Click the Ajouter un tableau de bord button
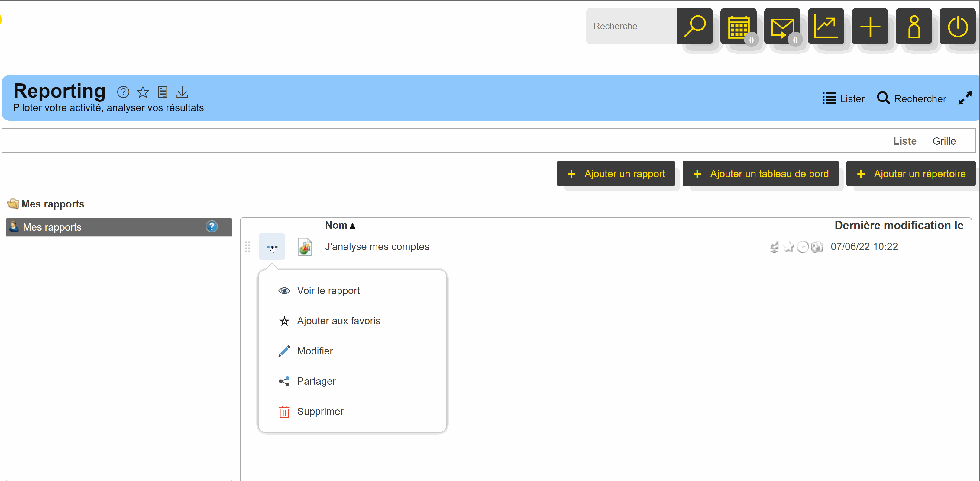The width and height of the screenshot is (980, 481). click(x=760, y=174)
